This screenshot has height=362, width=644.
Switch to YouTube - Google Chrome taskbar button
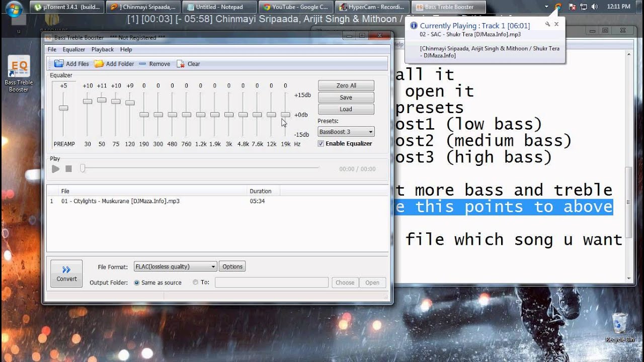[296, 7]
